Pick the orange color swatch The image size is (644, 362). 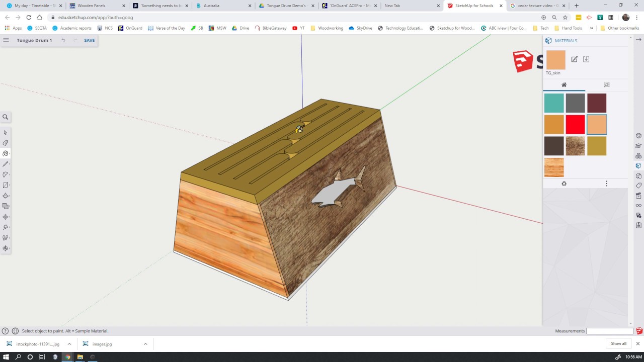(x=554, y=125)
